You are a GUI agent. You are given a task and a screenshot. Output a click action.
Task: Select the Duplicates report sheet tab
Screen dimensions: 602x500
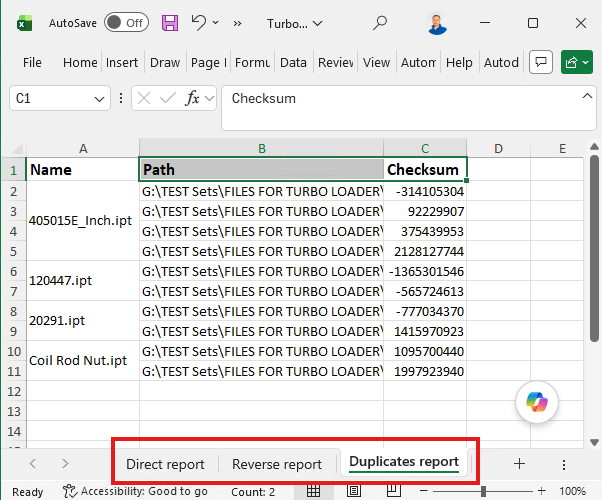pos(404,462)
